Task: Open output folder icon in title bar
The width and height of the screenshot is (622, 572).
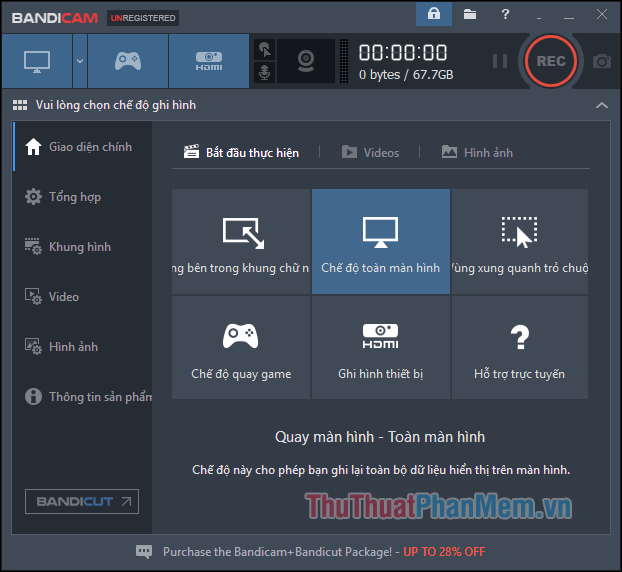Action: pyautogui.click(x=470, y=14)
